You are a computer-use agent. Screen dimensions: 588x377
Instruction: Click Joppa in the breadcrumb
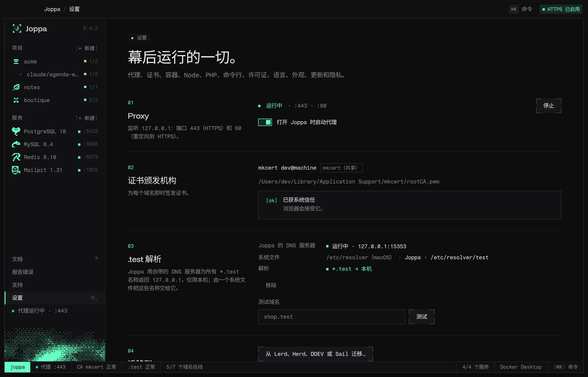(52, 9)
